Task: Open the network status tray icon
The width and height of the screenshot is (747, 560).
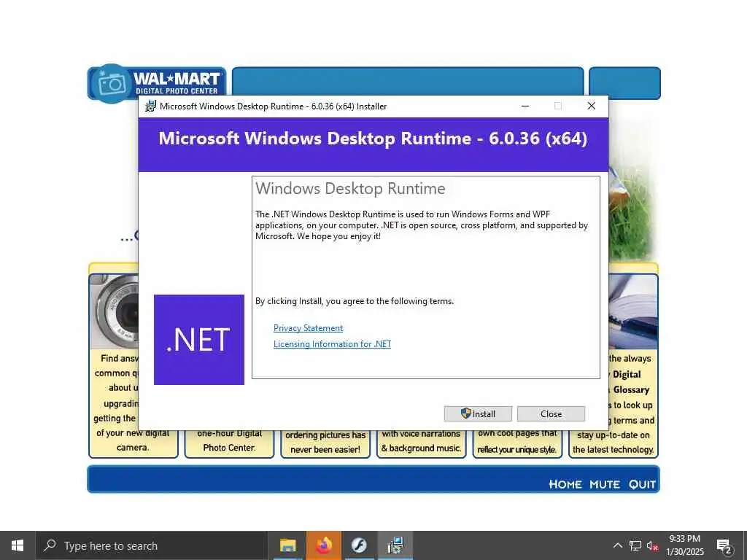Action: click(635, 545)
